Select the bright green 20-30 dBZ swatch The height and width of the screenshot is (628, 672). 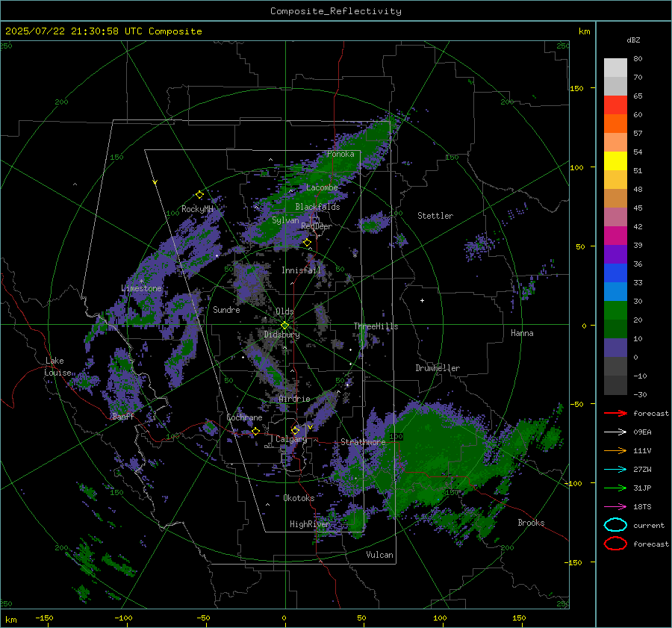tap(615, 311)
